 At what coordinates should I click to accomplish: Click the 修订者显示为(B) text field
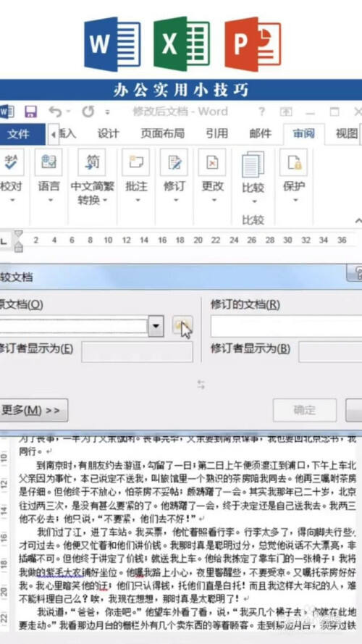click(x=330, y=352)
